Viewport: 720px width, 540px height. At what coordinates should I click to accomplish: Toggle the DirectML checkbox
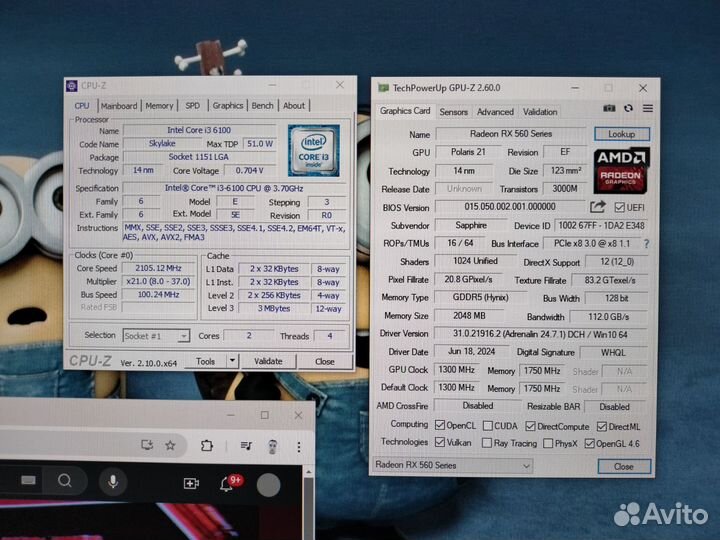click(x=602, y=427)
